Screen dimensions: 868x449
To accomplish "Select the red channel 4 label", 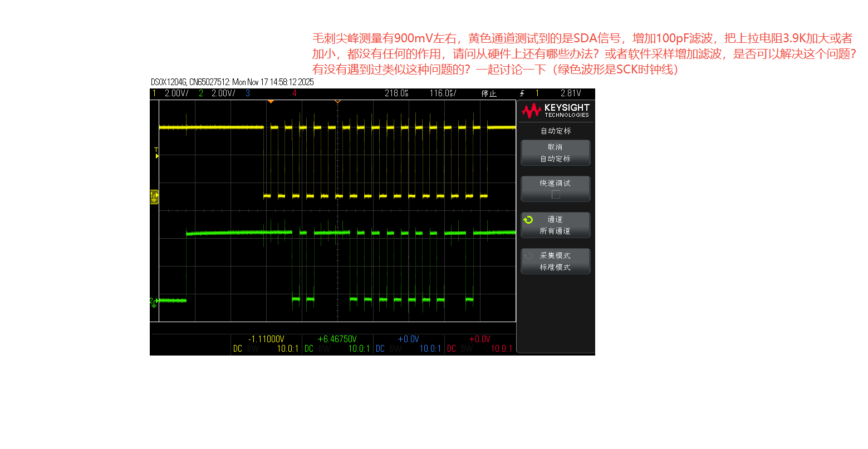I will tap(295, 93).
